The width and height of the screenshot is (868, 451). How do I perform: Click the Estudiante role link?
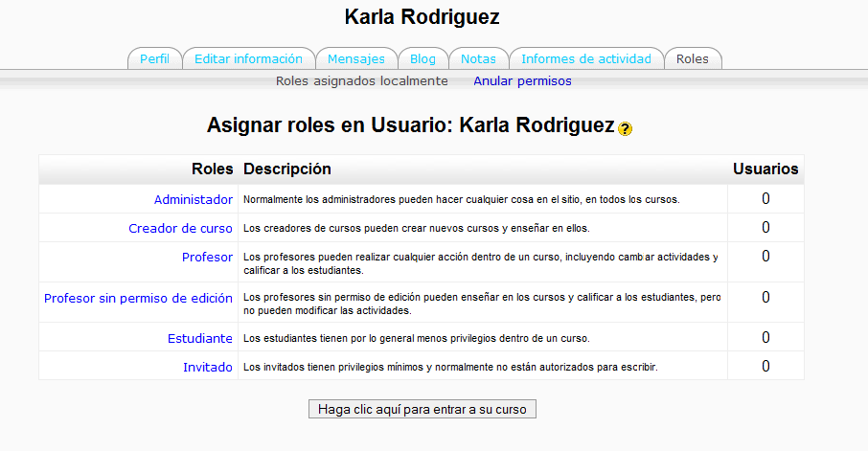[199, 338]
